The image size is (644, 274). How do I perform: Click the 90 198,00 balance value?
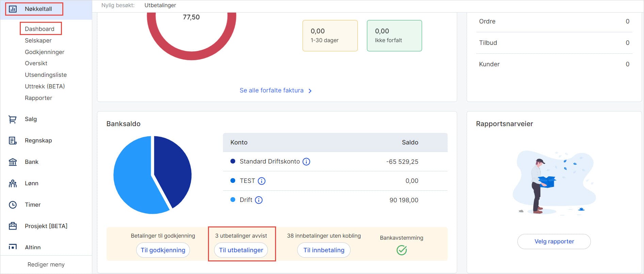pos(404,200)
